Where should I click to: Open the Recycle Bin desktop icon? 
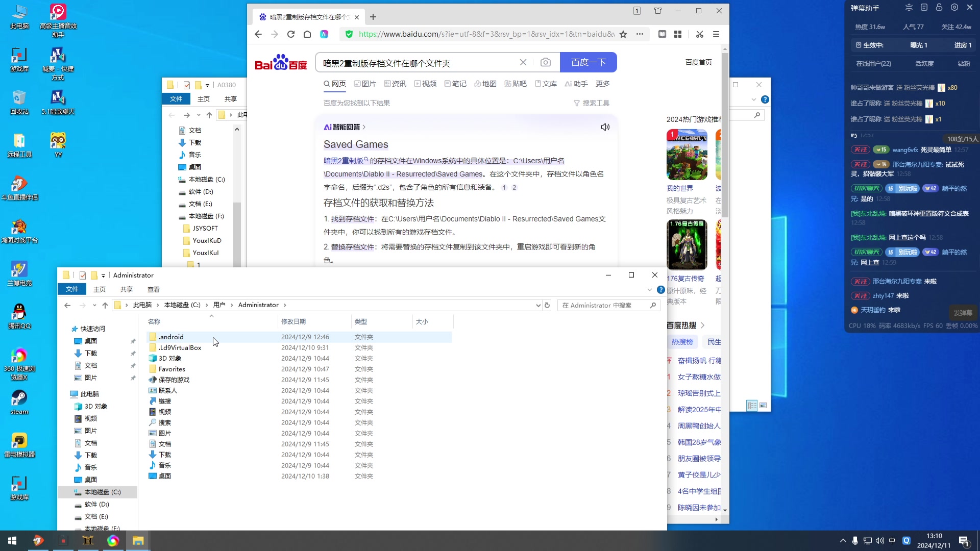click(x=19, y=102)
